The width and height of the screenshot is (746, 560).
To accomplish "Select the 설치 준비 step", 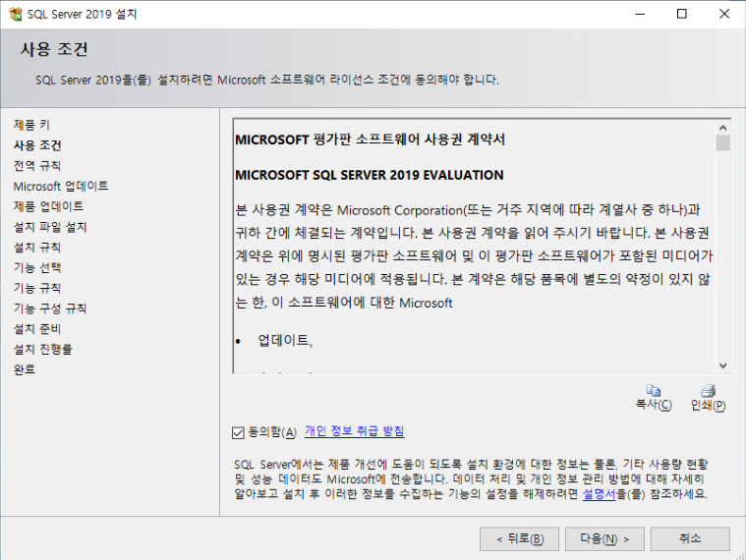I will tap(37, 329).
